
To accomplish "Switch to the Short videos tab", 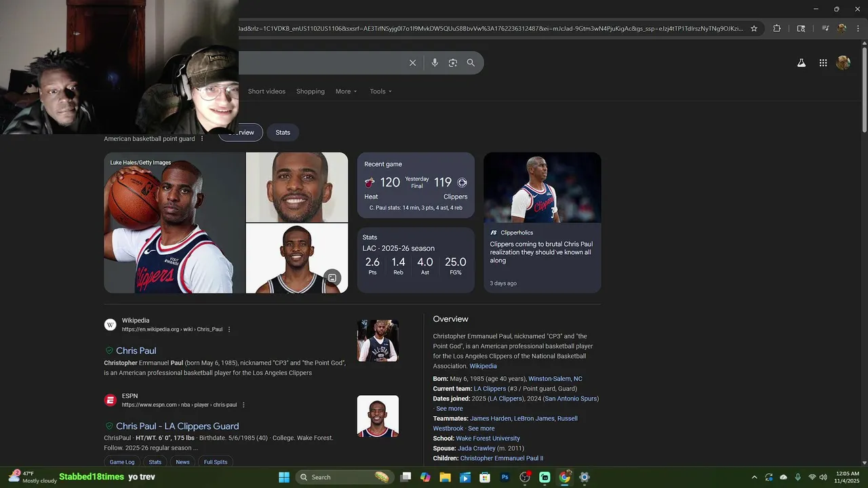I will [x=267, y=91].
